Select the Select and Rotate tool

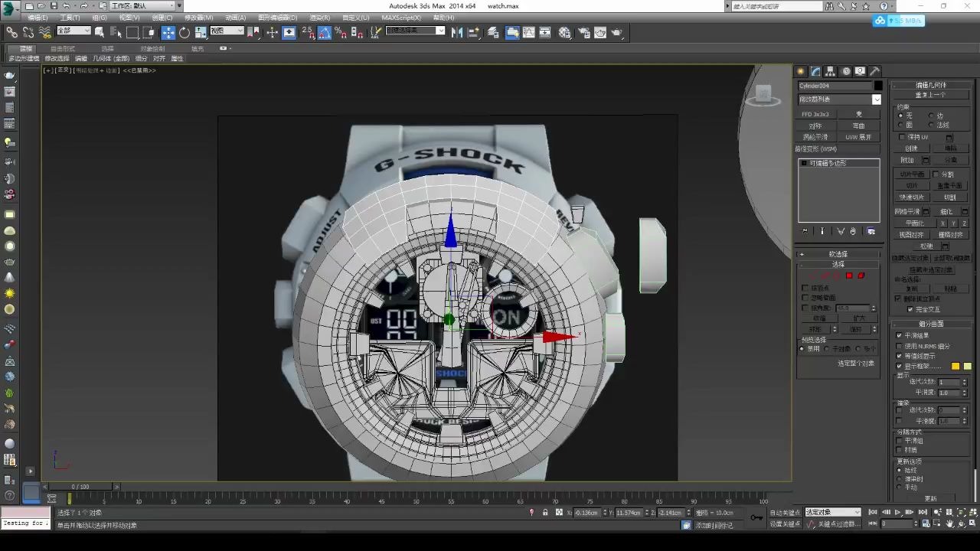(x=185, y=32)
